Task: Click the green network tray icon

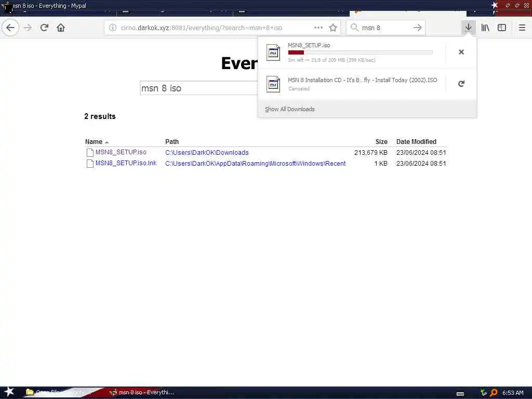Action: [x=484, y=393]
